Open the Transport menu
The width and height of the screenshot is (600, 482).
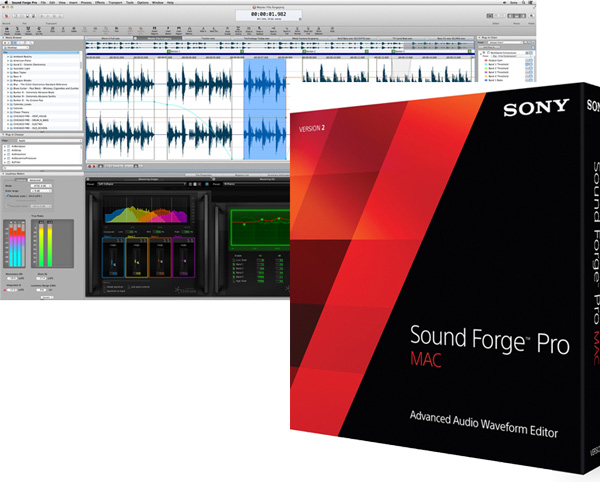coord(114,2)
